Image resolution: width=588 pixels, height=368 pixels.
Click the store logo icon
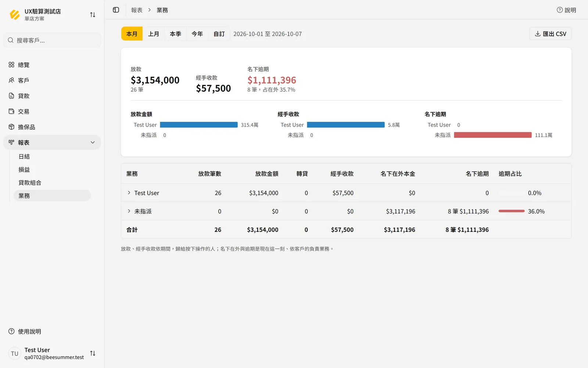15,15
